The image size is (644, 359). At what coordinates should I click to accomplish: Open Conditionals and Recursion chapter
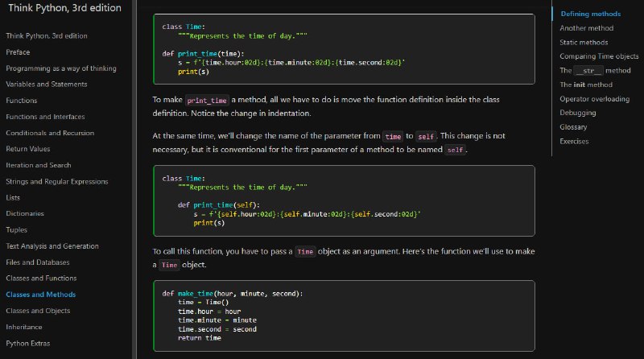pyautogui.click(x=50, y=133)
